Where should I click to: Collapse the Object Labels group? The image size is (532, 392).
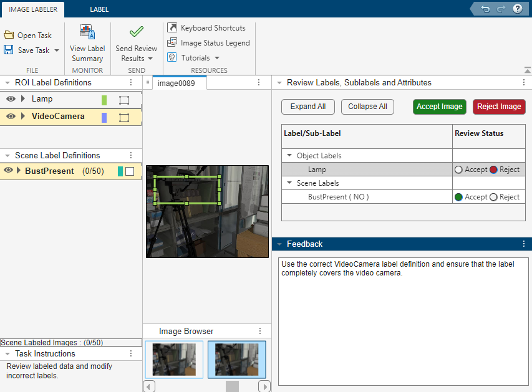click(x=289, y=155)
